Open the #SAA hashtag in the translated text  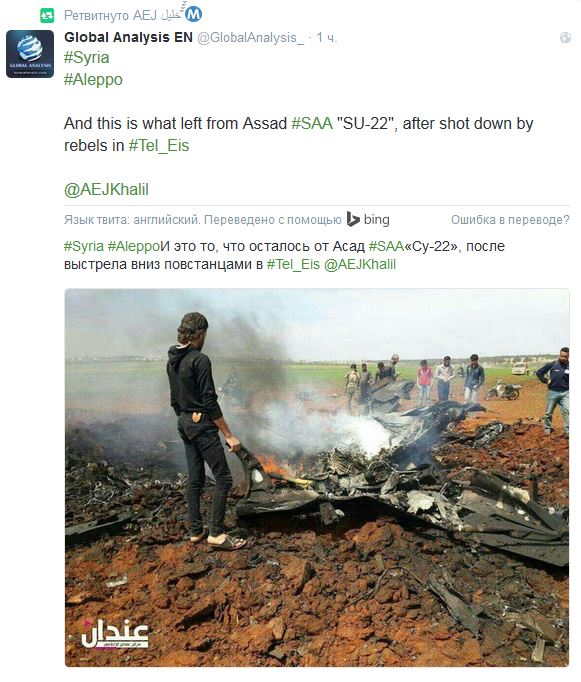click(386, 246)
